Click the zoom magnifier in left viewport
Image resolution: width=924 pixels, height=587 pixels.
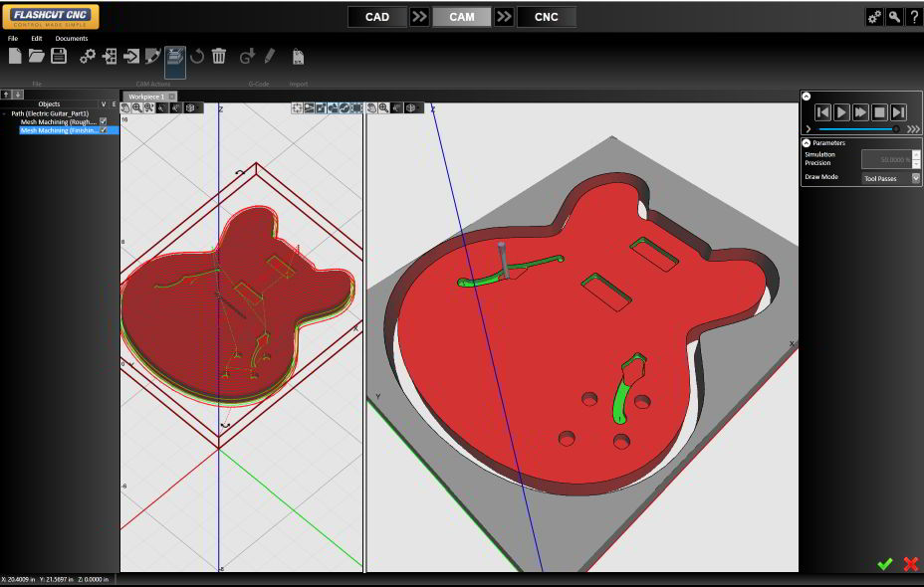pos(137,107)
